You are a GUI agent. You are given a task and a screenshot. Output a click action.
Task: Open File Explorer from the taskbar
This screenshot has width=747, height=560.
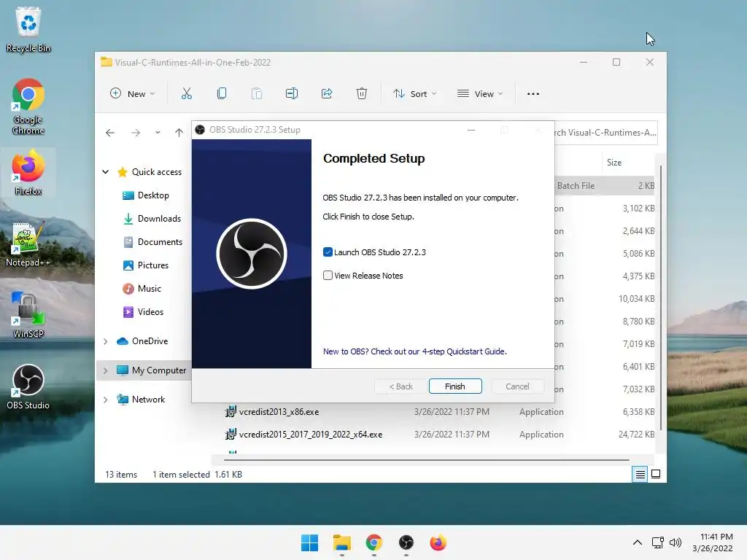coord(342,542)
